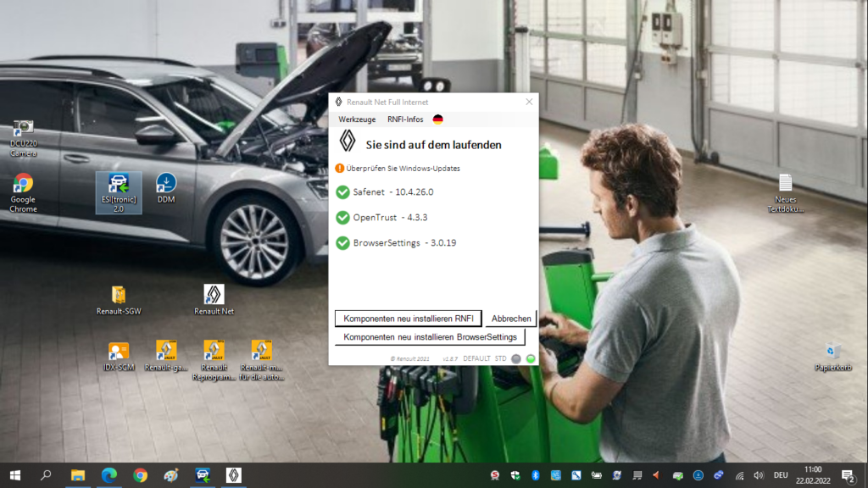Viewport: 868px width, 488px height.
Task: Click the orange Windows-Updates warning icon
Action: click(339, 169)
